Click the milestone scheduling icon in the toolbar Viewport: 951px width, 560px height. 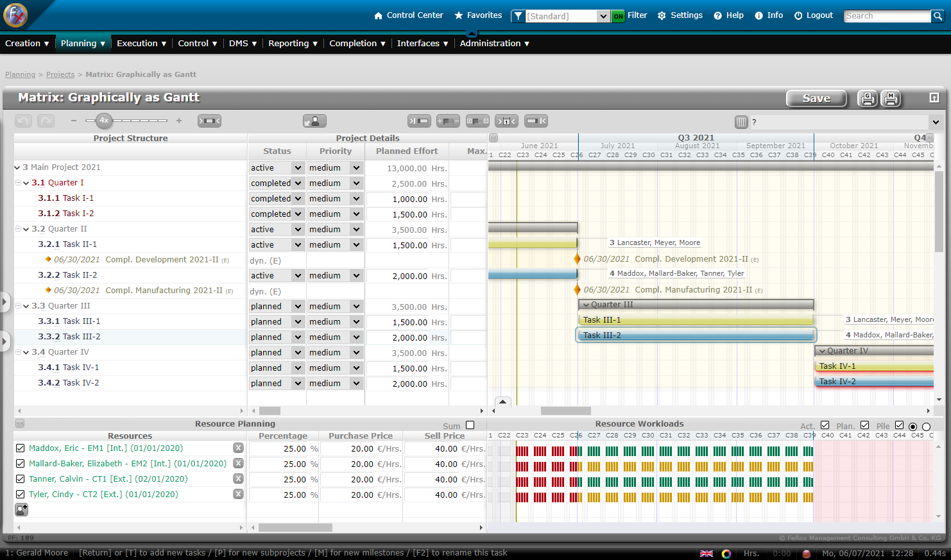coord(506,121)
